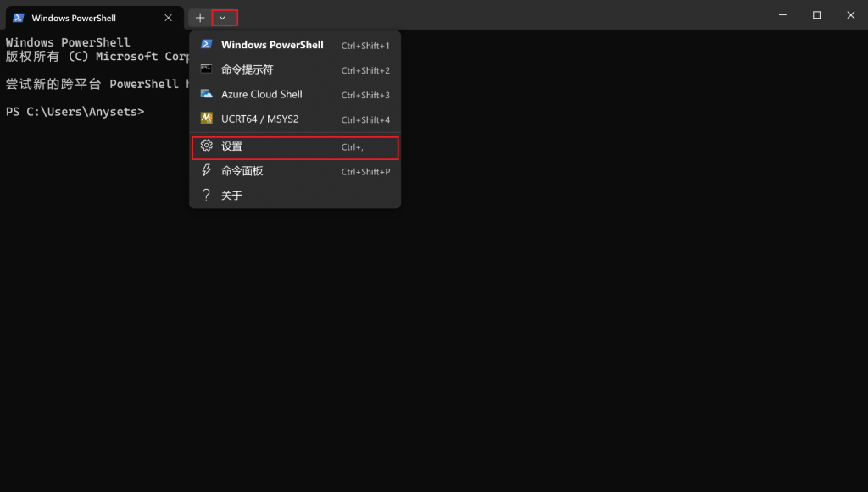Screen dimensions: 868x492
Task: Close the Windows PowerShell tab
Action: coord(169,18)
